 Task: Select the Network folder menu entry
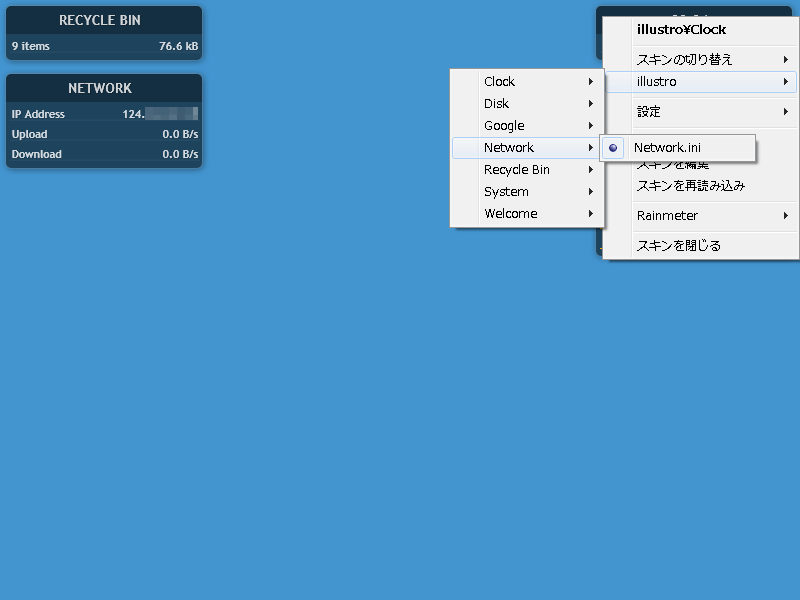527,147
